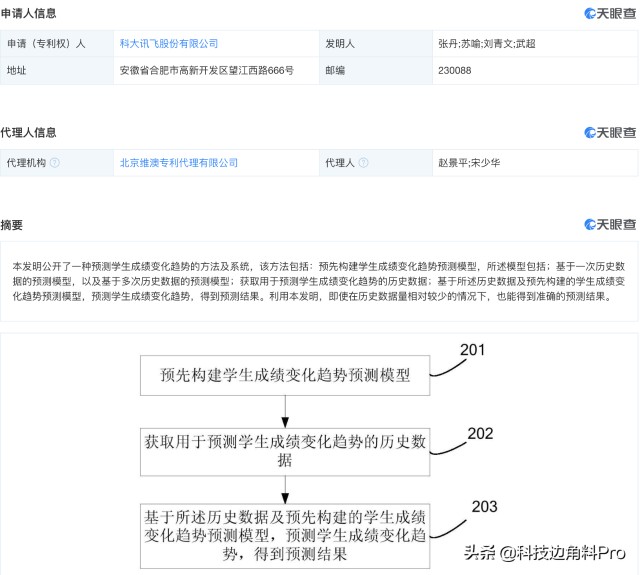
Task: Click the help icon next to 代理机构
Action: click(x=54, y=163)
